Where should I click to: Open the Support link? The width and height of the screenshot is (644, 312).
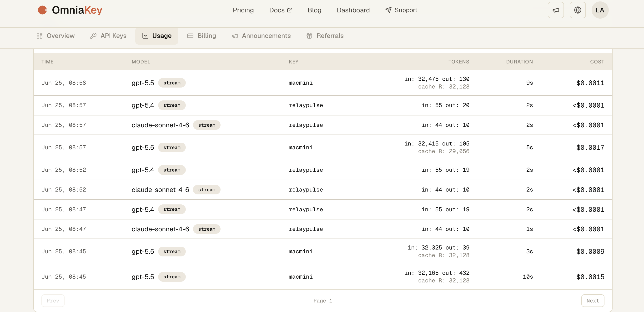coord(401,10)
